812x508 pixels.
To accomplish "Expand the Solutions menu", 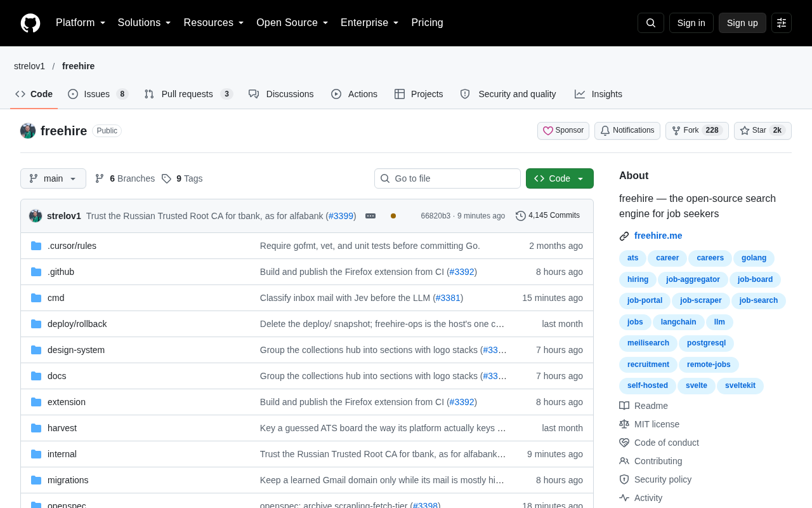I will (x=145, y=23).
